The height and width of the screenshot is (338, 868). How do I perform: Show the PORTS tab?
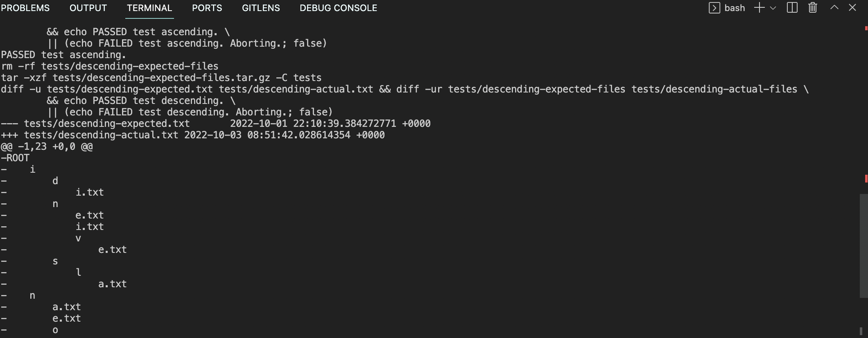click(x=207, y=8)
